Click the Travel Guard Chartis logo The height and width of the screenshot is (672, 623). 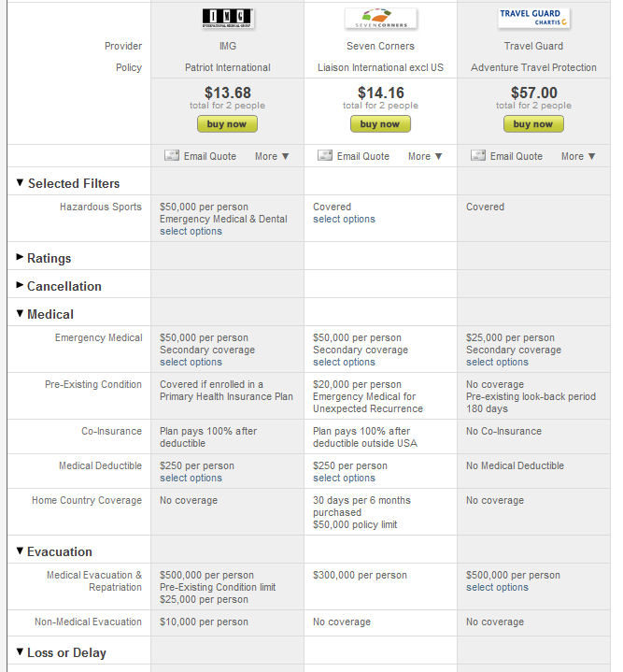(x=533, y=19)
